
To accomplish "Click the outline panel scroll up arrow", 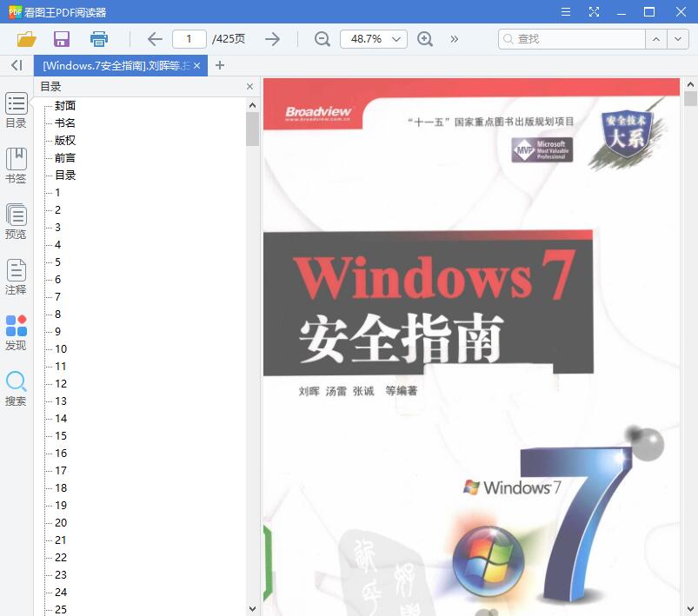I will tap(252, 105).
